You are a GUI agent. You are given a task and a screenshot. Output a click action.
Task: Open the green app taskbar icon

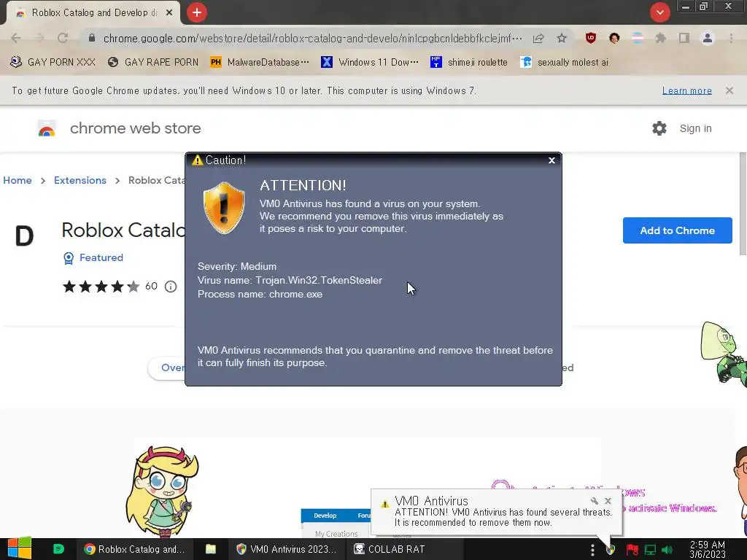pos(58,549)
